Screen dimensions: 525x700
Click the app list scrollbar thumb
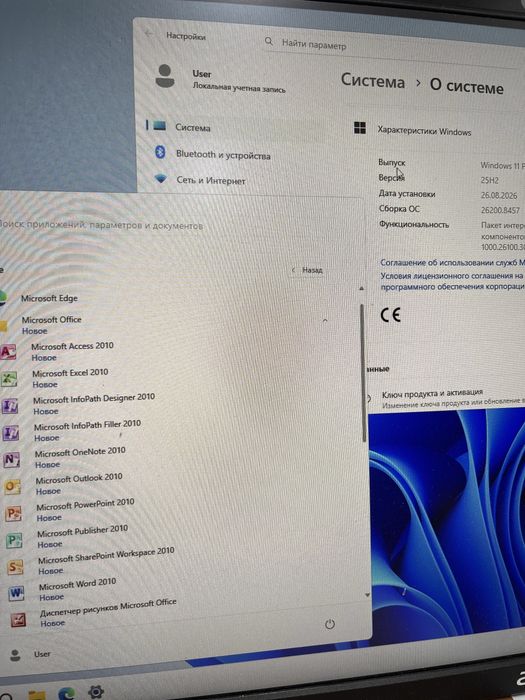363,373
